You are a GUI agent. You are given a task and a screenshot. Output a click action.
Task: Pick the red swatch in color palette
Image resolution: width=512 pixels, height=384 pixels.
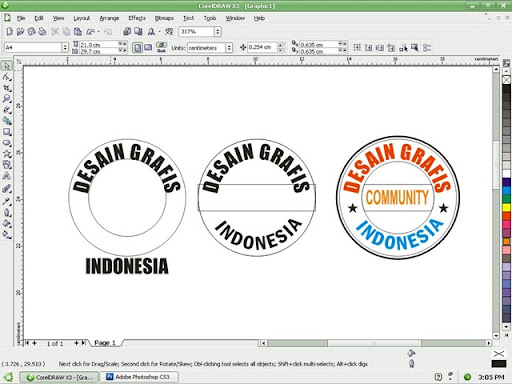pyautogui.click(x=506, y=216)
